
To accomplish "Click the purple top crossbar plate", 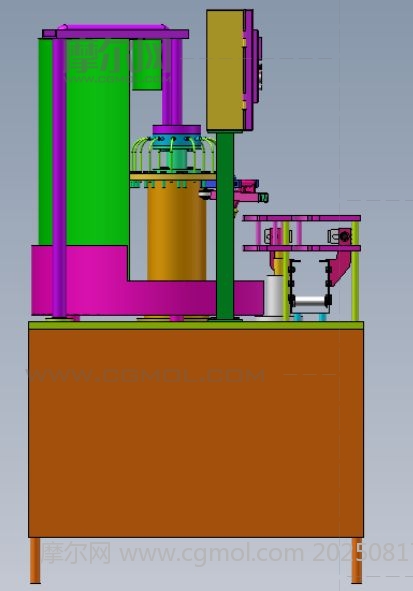I will (115, 34).
